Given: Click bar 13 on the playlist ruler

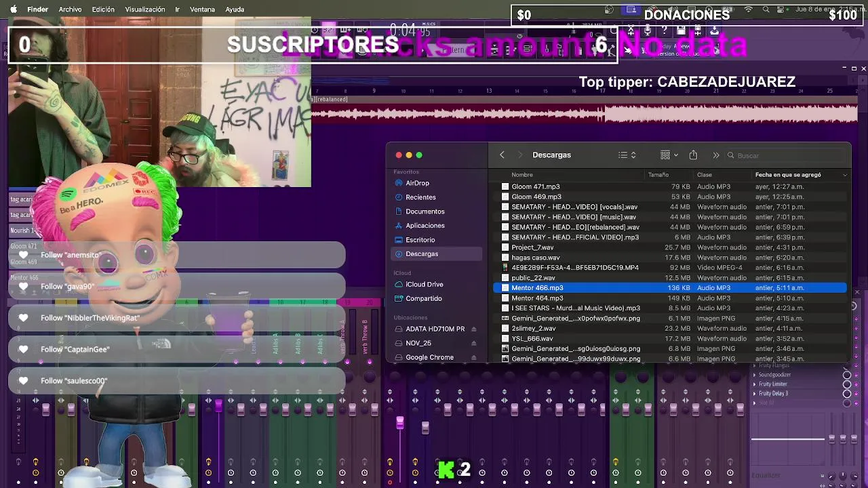Looking at the screenshot, I should point(489,91).
